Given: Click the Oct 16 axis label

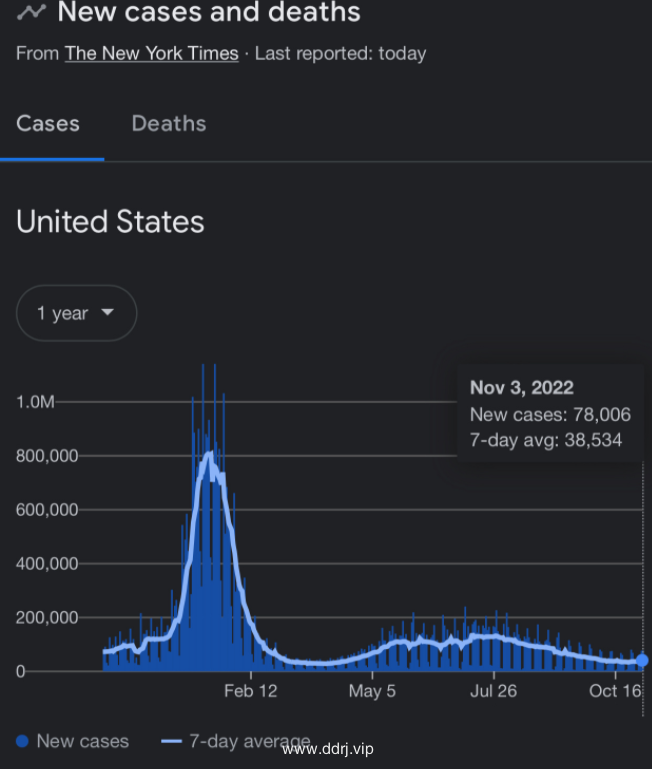Looking at the screenshot, I should tap(614, 691).
